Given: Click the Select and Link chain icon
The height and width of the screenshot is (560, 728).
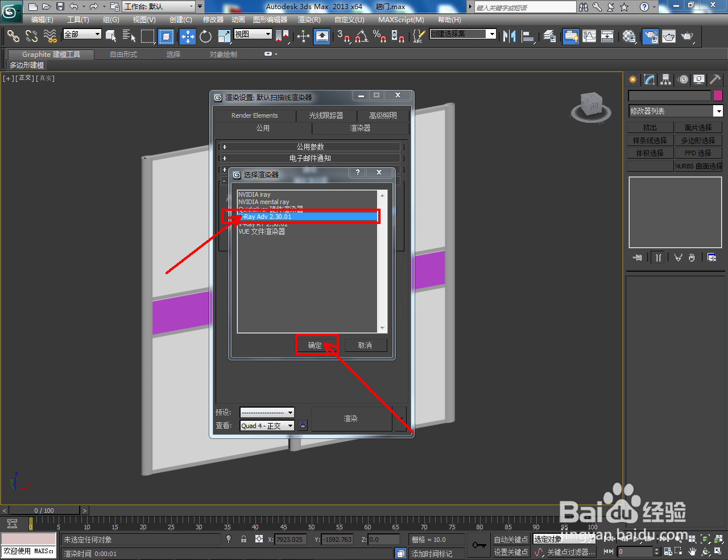Looking at the screenshot, I should 13,36.
